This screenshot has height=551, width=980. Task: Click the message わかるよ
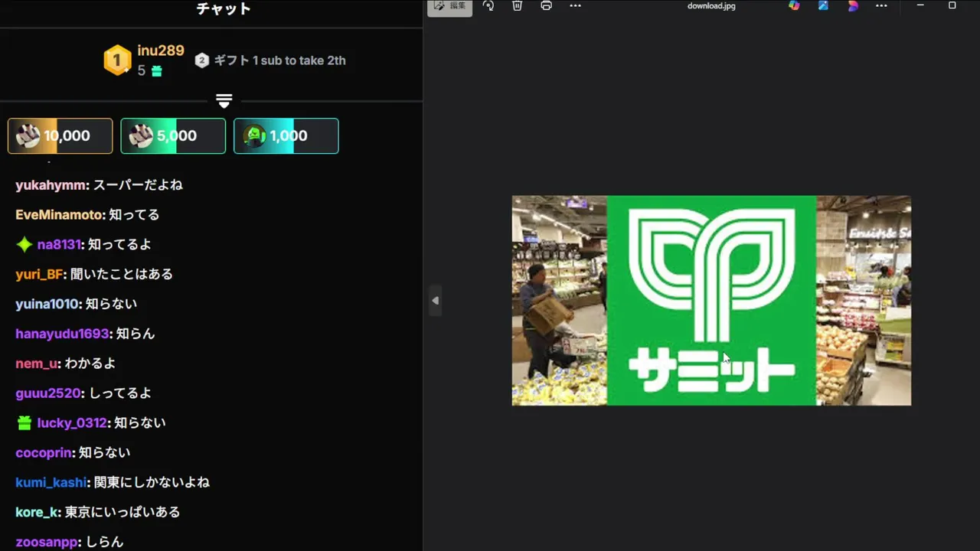(x=90, y=364)
